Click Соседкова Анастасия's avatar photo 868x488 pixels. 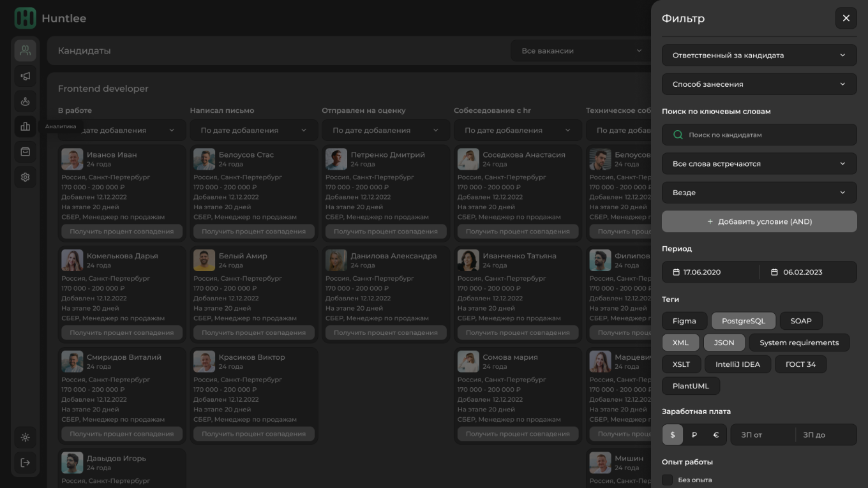click(x=468, y=159)
